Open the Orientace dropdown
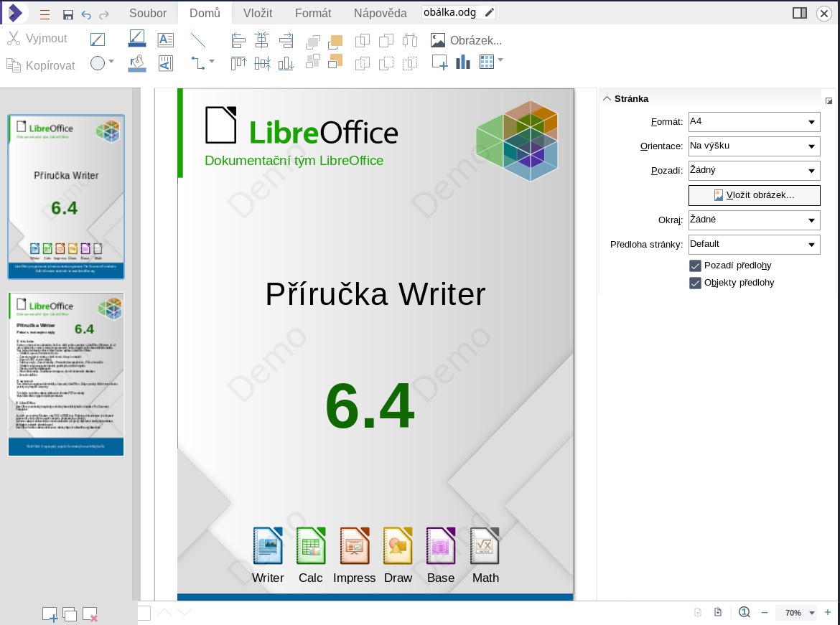This screenshot has height=625, width=840. [754, 146]
